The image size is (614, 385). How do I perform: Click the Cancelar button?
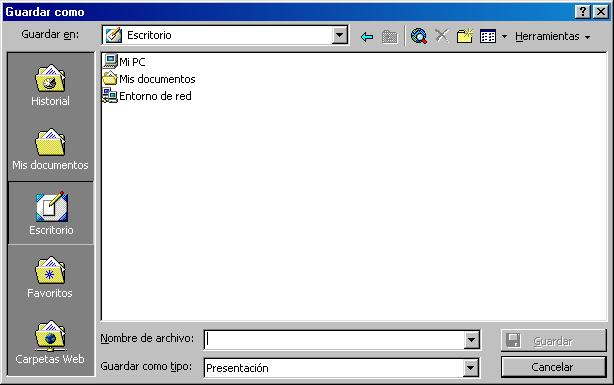[553, 367]
